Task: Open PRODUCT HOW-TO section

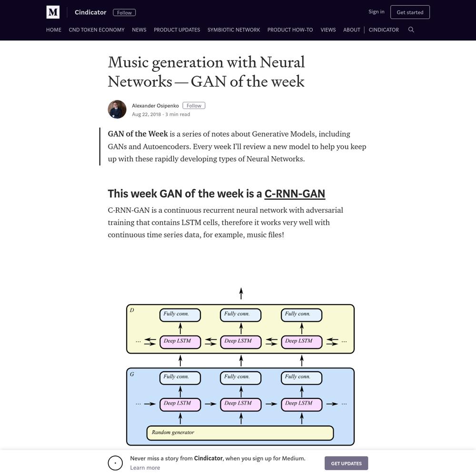Action: [290, 30]
